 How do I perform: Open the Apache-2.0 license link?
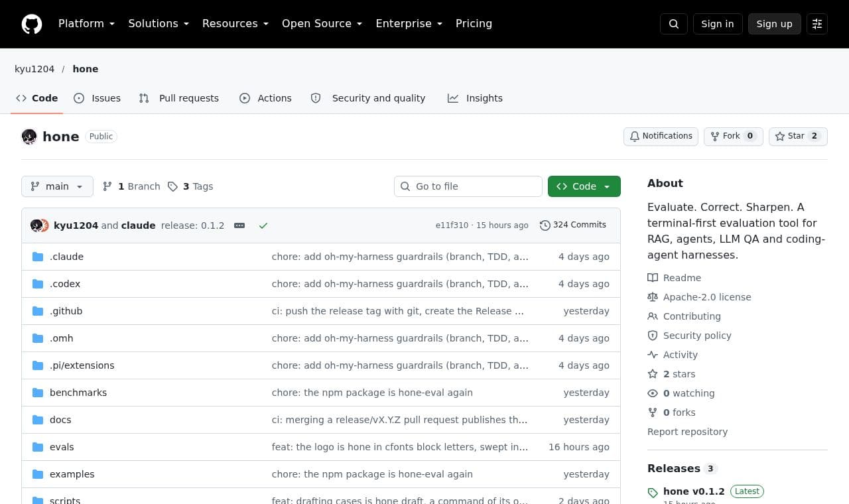700,297
